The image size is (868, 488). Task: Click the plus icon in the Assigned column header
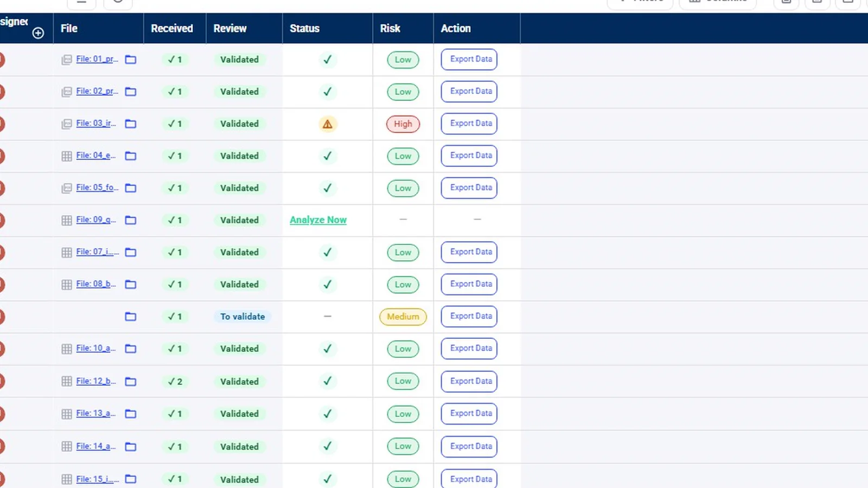(x=38, y=33)
